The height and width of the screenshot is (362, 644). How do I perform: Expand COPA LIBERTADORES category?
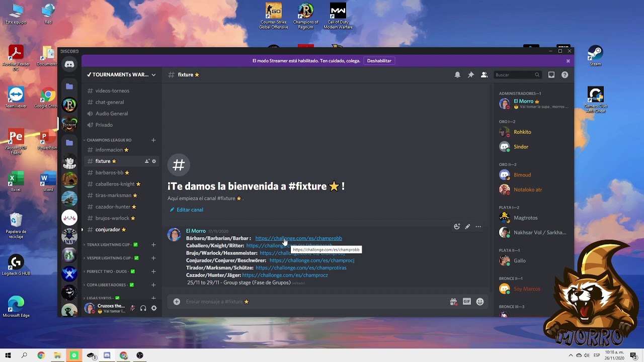109,285
